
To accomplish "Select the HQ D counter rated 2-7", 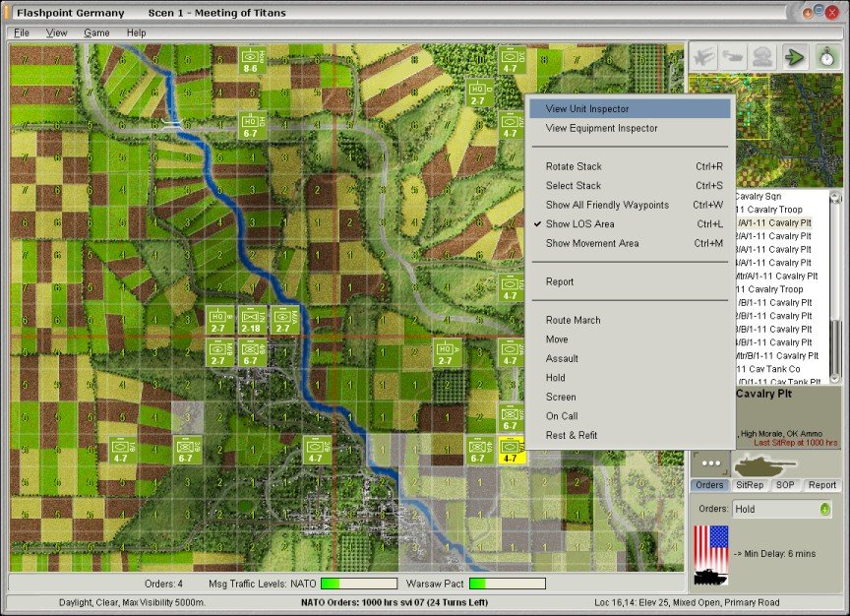I will tap(479, 93).
